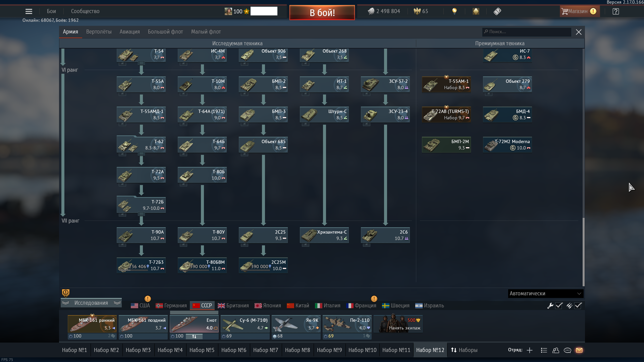Select the Германия nation flag

[x=171, y=306]
